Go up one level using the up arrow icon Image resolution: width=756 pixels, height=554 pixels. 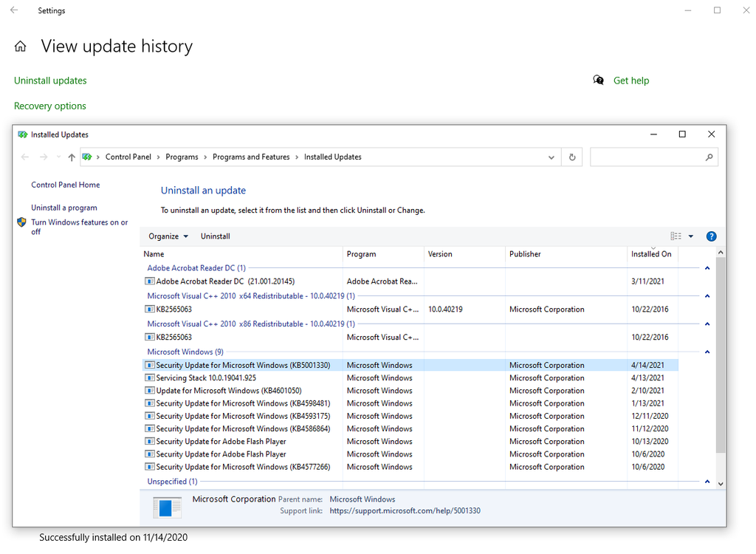click(x=71, y=157)
